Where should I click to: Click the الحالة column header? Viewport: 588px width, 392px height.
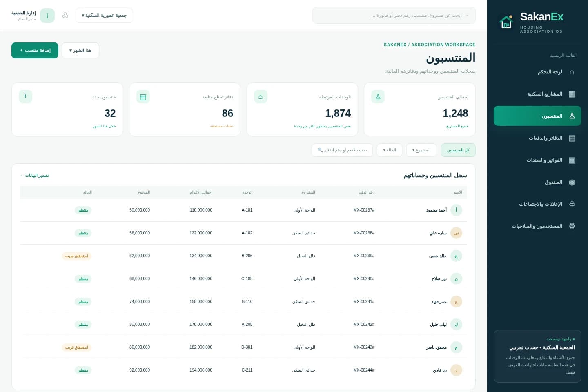click(87, 192)
